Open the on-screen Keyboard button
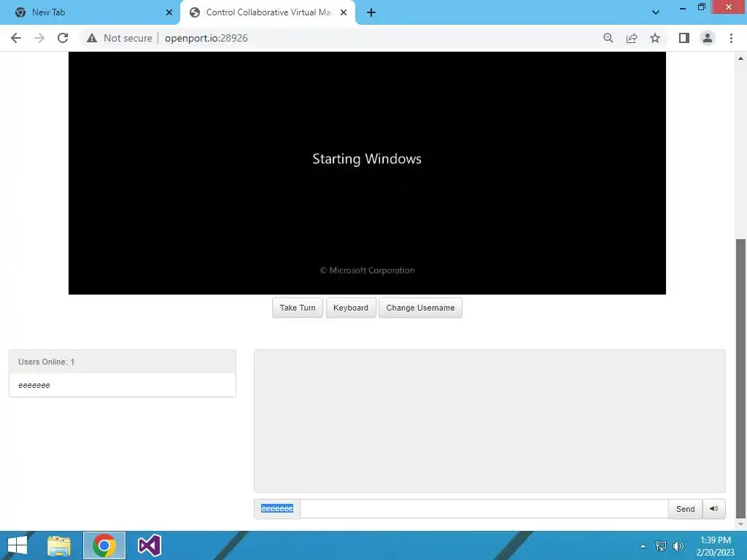 351,308
